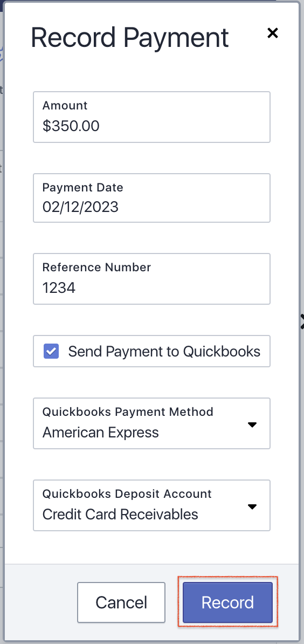Select the American Express value text
The width and height of the screenshot is (304, 644).
[100, 433]
